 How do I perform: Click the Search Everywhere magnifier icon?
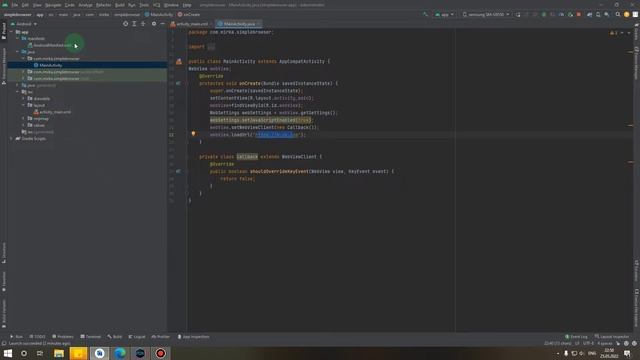click(618, 15)
